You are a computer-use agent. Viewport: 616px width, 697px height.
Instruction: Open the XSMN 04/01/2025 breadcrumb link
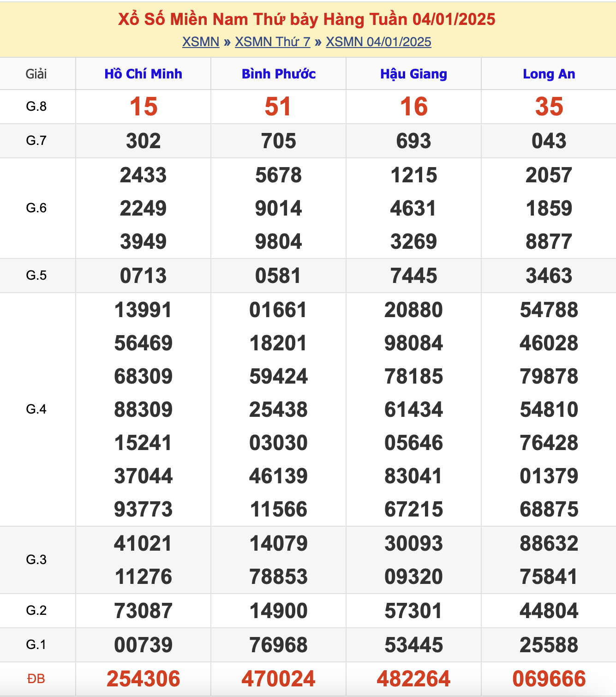(x=378, y=42)
